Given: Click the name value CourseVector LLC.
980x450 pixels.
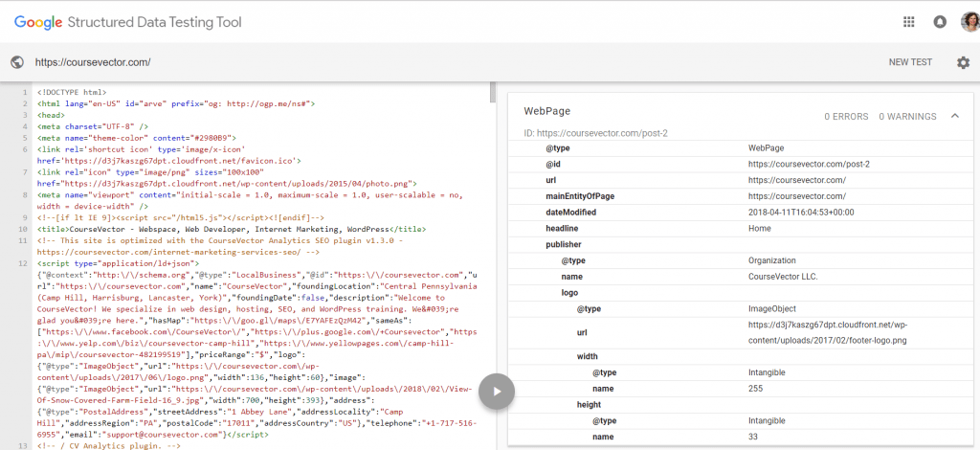Looking at the screenshot, I should coord(783,277).
